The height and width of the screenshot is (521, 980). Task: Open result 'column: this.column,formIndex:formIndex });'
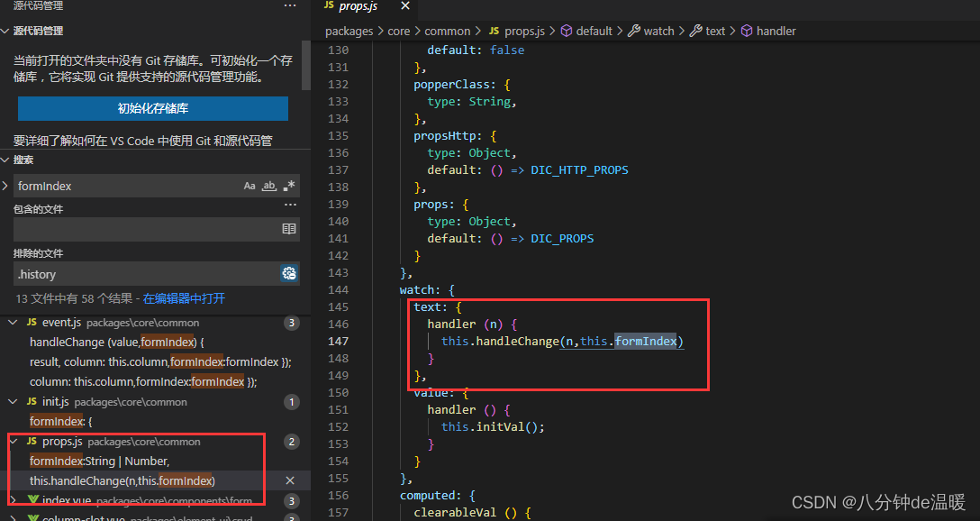pos(143,381)
